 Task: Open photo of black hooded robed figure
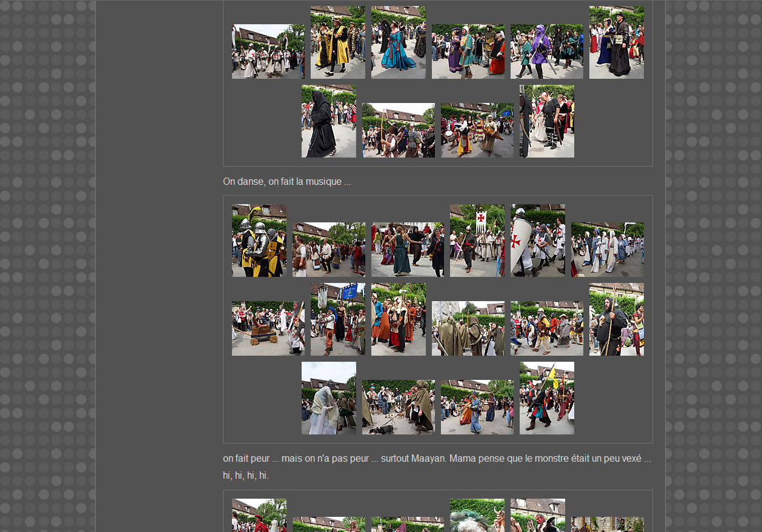click(328, 121)
